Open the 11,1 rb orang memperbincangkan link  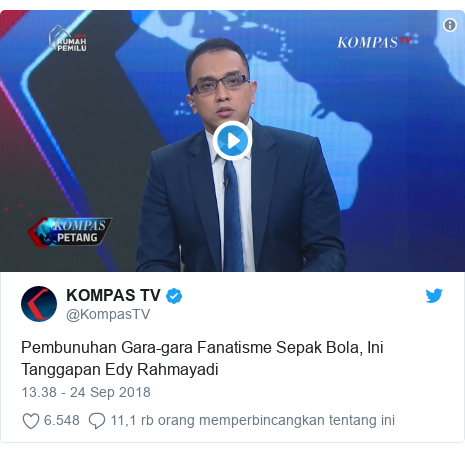point(253,420)
